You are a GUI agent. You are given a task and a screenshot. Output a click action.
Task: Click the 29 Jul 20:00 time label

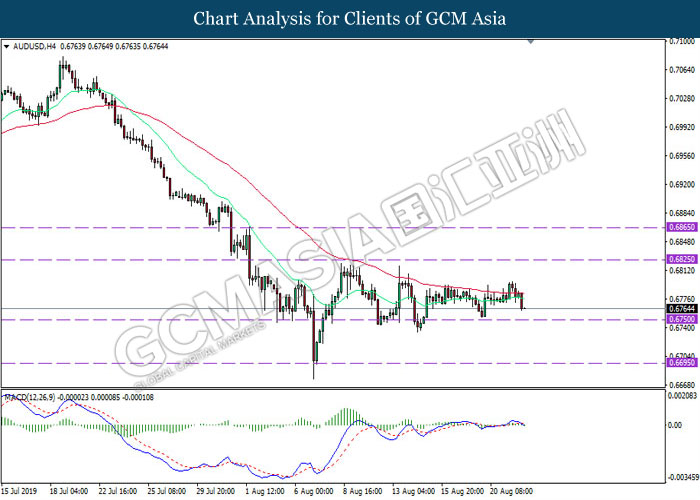click(216, 491)
